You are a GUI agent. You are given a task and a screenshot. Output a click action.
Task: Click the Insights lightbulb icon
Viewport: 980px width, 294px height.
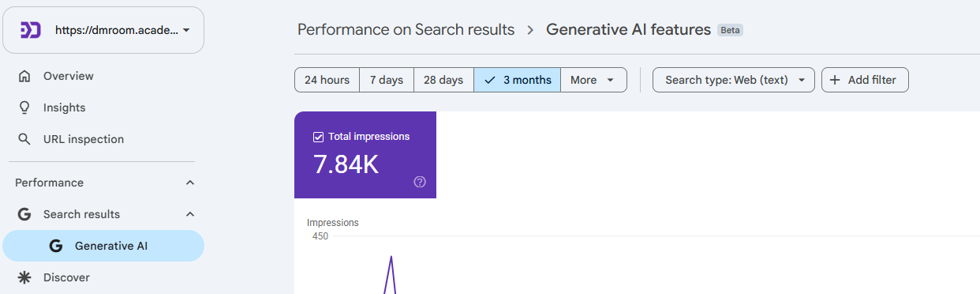pyautogui.click(x=24, y=107)
